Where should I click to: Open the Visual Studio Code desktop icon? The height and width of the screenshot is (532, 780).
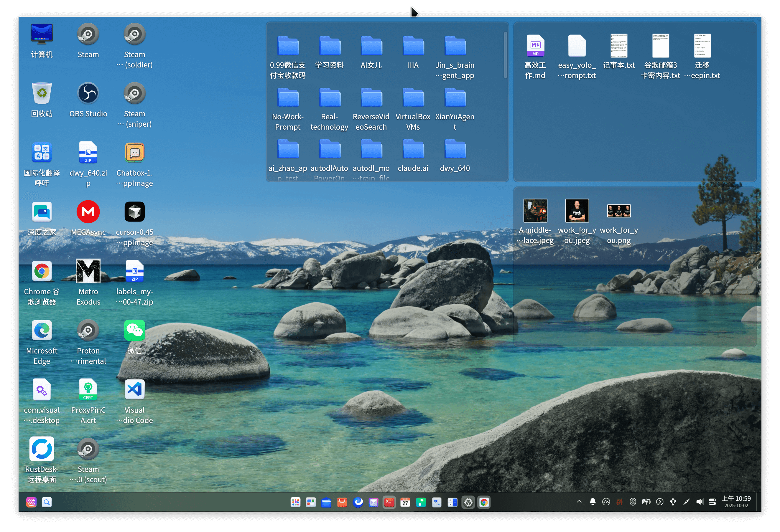click(135, 390)
